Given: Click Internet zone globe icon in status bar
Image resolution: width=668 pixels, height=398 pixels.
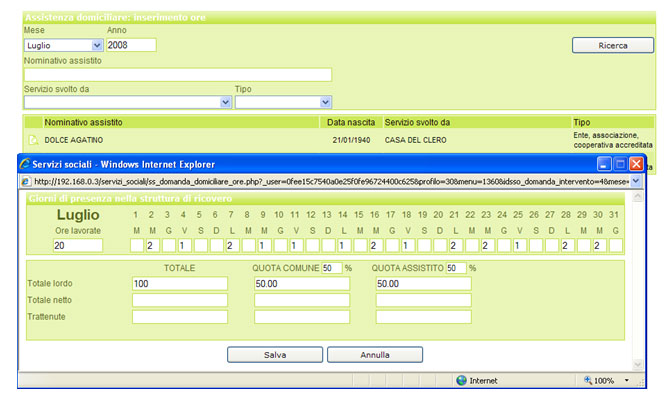Looking at the screenshot, I should click(x=461, y=380).
